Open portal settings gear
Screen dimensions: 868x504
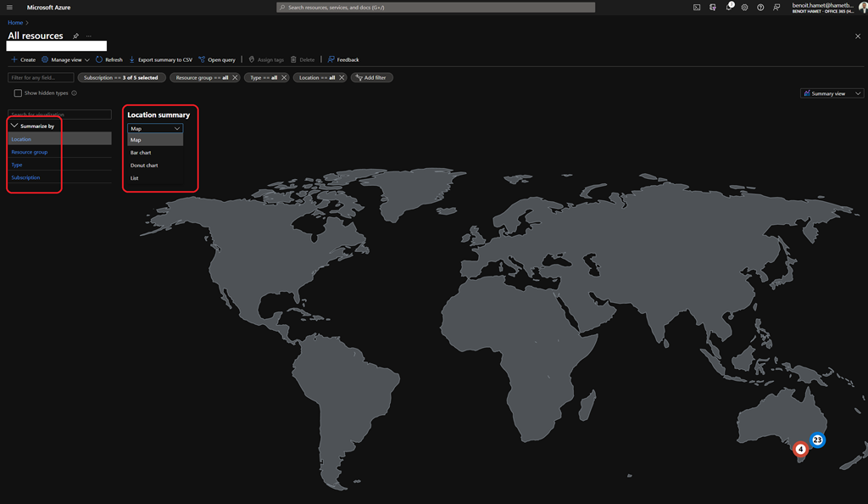[744, 7]
